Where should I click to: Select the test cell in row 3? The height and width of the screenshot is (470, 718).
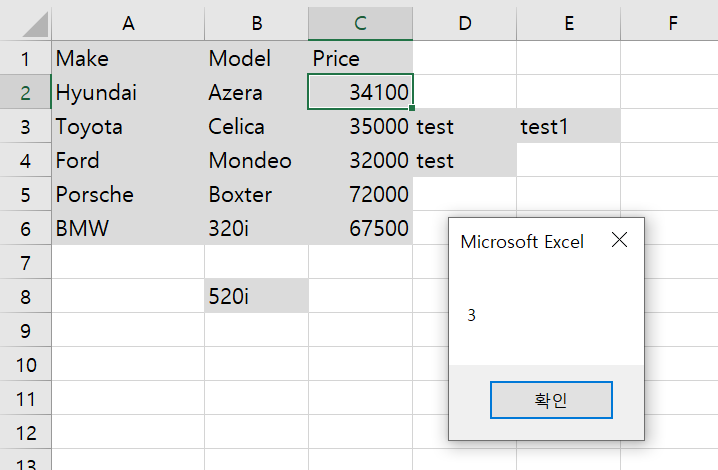tap(465, 126)
